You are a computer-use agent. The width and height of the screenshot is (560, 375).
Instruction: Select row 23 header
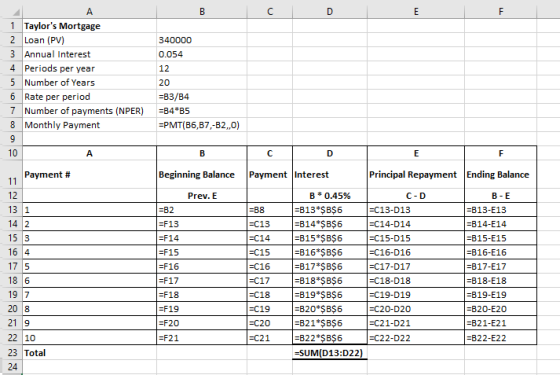[12, 352]
